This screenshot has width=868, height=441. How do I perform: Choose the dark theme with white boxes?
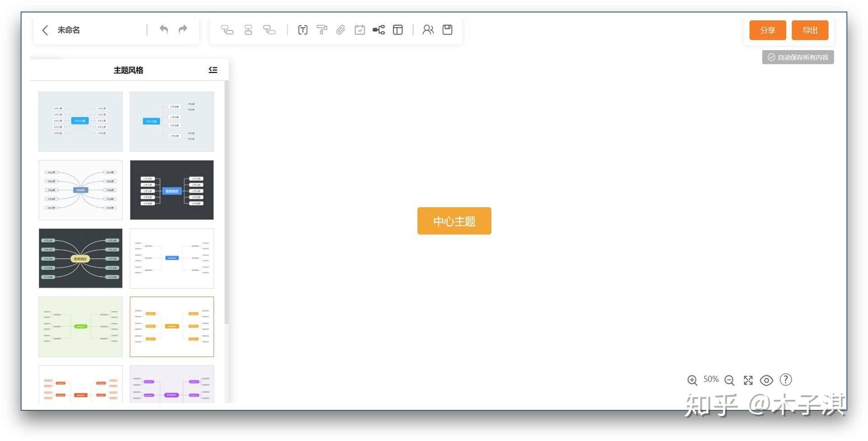[x=172, y=190]
